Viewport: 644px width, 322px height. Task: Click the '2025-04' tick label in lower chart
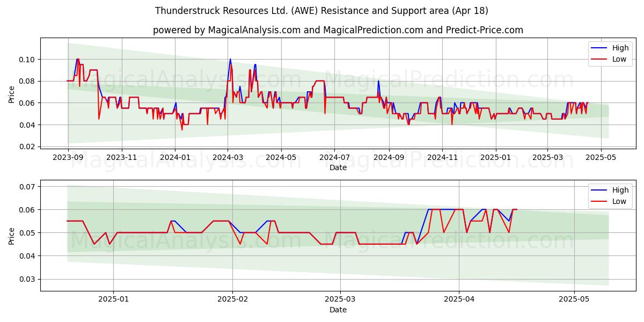460,300
